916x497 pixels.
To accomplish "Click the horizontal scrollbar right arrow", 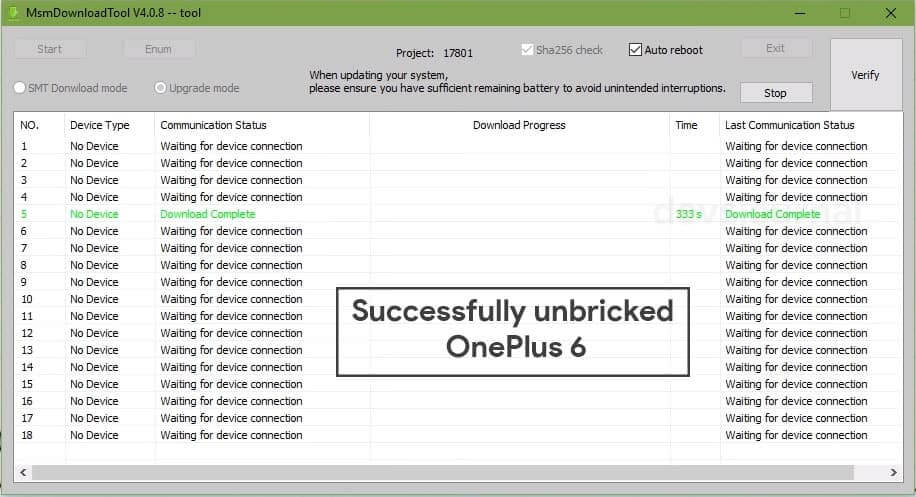I will click(x=893, y=472).
